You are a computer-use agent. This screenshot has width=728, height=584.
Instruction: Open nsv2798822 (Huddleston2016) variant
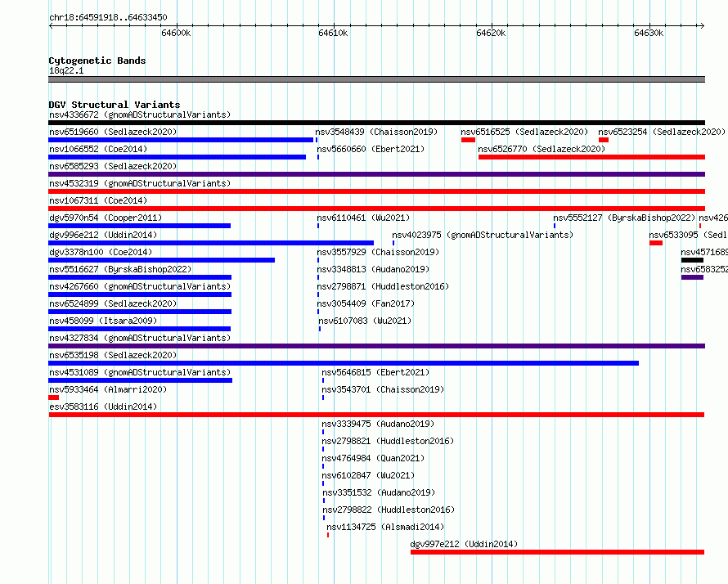[x=389, y=510]
